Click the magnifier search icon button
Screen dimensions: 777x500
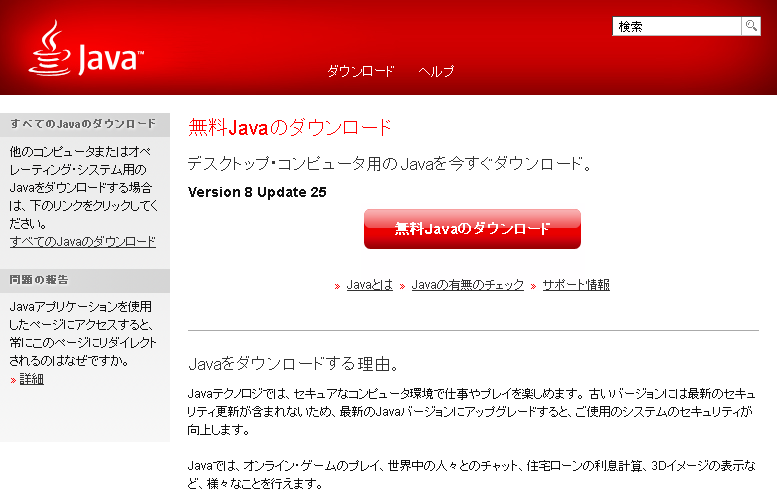point(751,26)
